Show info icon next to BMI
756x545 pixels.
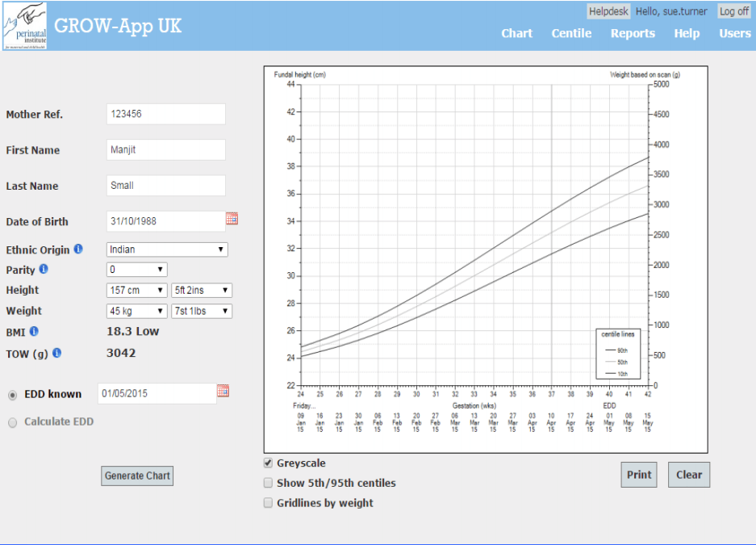click(34, 331)
